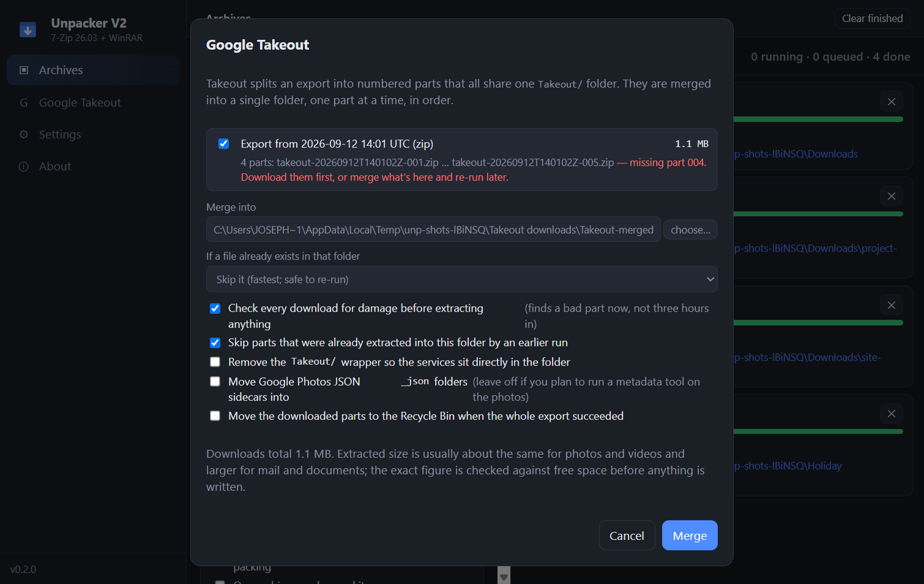Click the About info icon
This screenshot has height=584, width=924.
tap(24, 166)
